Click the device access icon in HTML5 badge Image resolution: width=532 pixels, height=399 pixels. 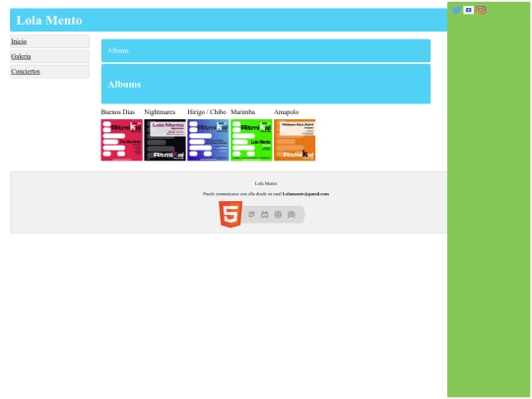pyautogui.click(x=265, y=215)
